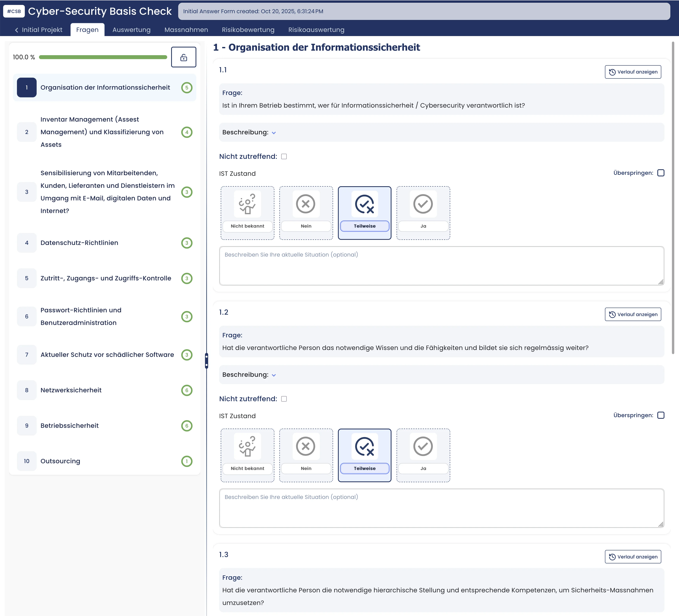Enable 'Überspringen' checkbox for question 1.1
The height and width of the screenshot is (616, 679).
point(660,173)
